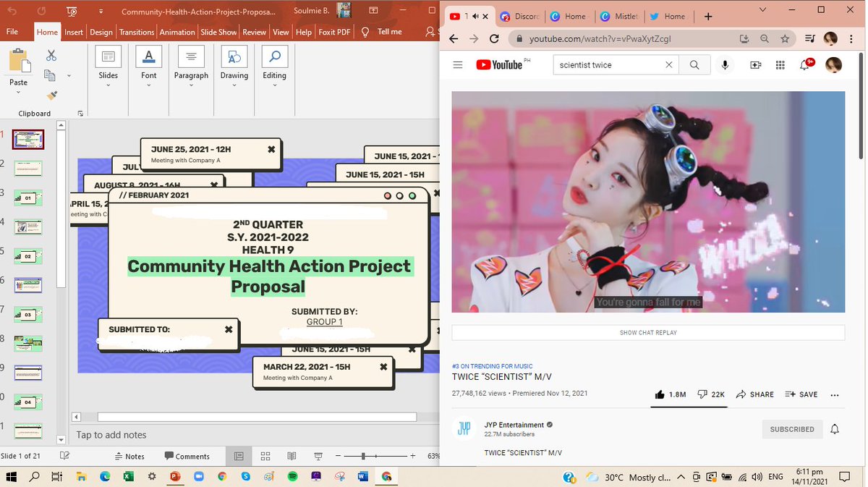Switch to Reading View icon
This screenshot has height=487, width=868.
coord(292,456)
